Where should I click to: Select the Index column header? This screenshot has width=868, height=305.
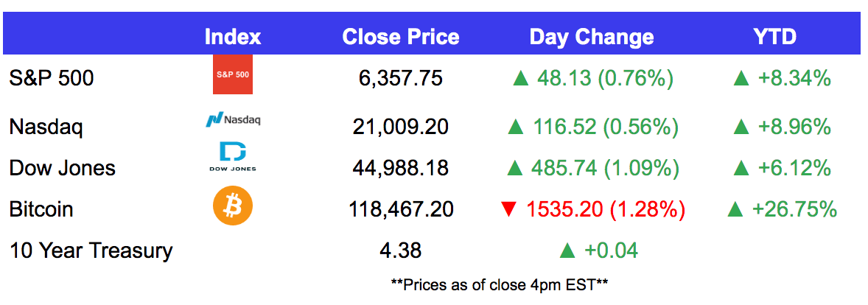pyautogui.click(x=233, y=37)
